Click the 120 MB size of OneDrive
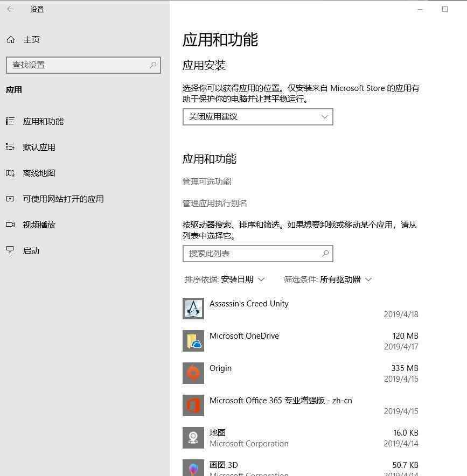 pyautogui.click(x=405, y=336)
